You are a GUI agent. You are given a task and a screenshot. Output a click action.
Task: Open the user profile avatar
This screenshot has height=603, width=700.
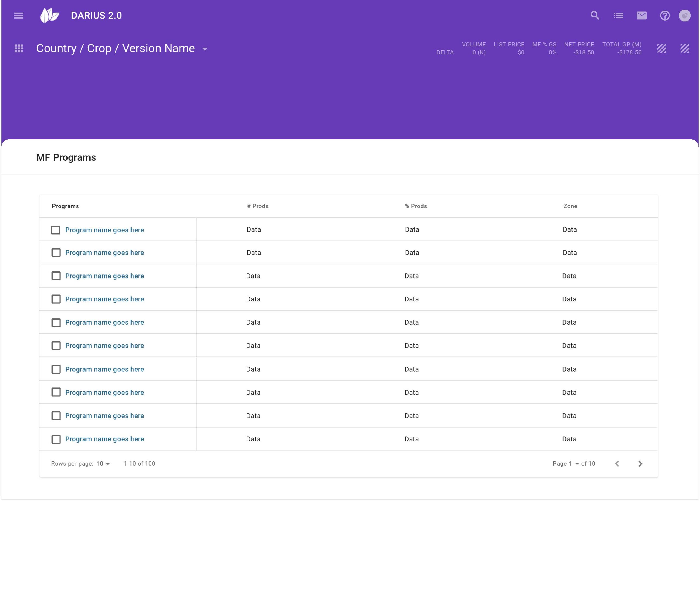[684, 16]
